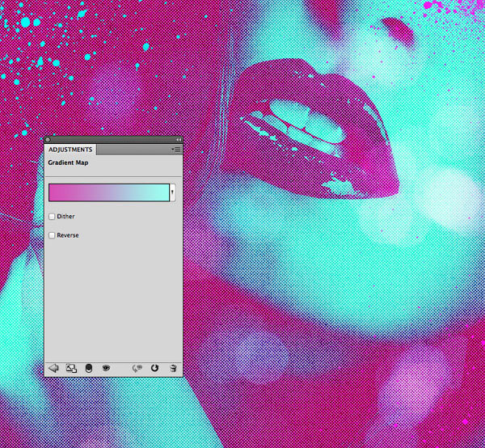Image resolution: width=485 pixels, height=448 pixels.
Task: Enable the Dither checkbox
Action: pos(52,217)
